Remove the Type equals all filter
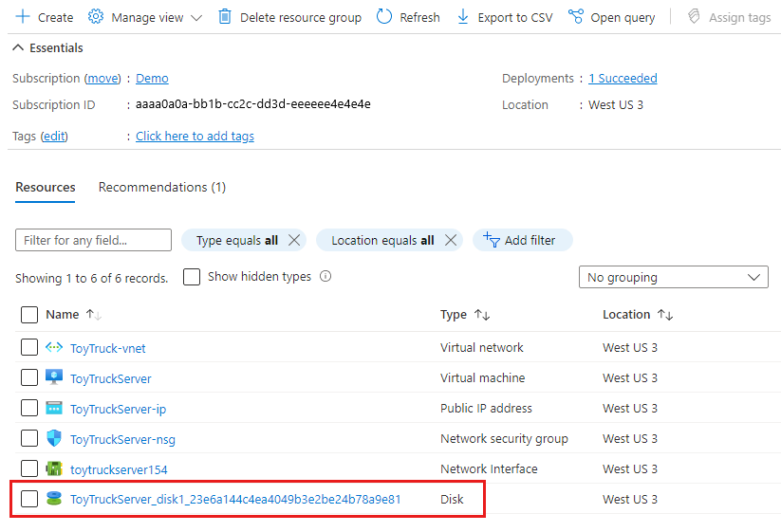The image size is (781, 532). 294,240
